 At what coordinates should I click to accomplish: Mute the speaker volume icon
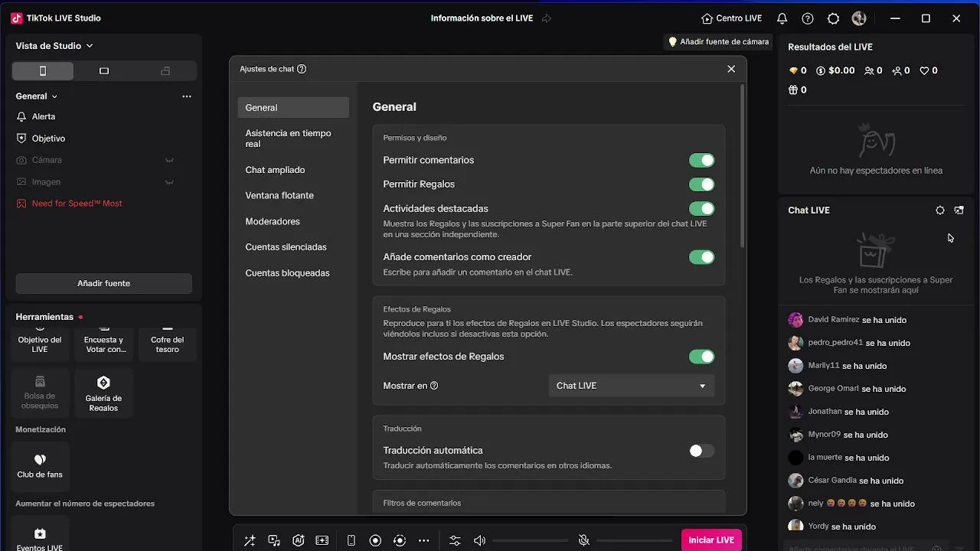[x=479, y=540]
